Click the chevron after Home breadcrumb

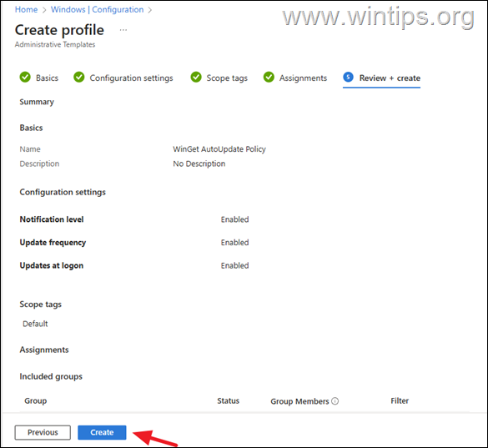tap(44, 10)
